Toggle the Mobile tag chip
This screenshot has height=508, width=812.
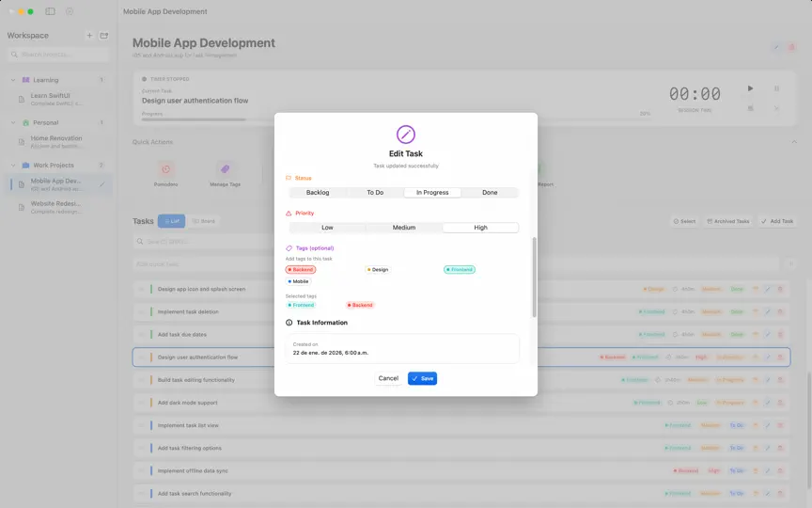[298, 281]
